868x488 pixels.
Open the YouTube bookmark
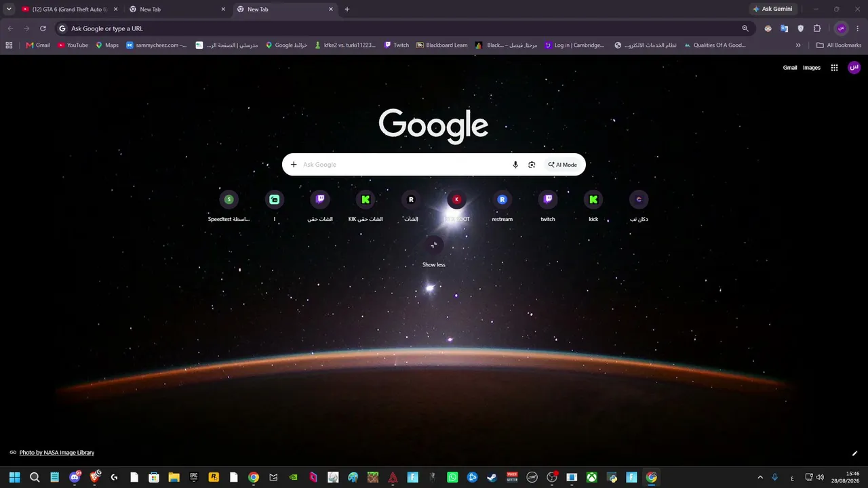pyautogui.click(x=73, y=45)
